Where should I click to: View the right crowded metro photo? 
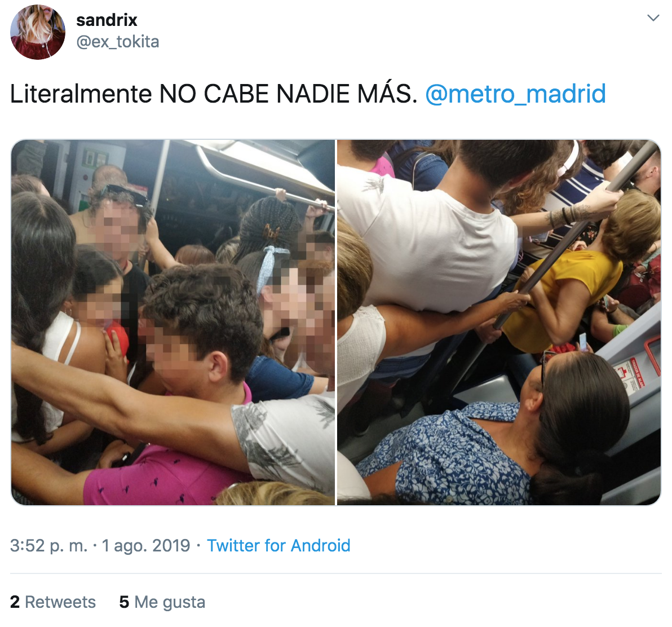(499, 323)
